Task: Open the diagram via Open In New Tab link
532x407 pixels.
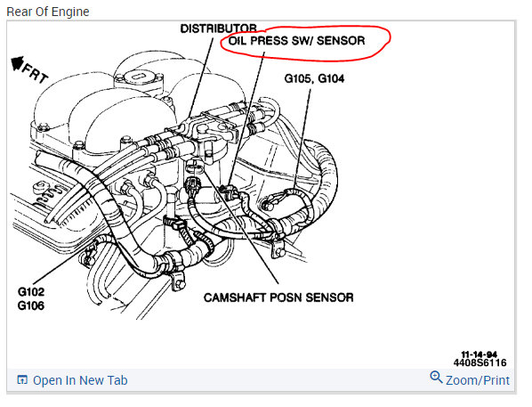Action: pyautogui.click(x=80, y=380)
